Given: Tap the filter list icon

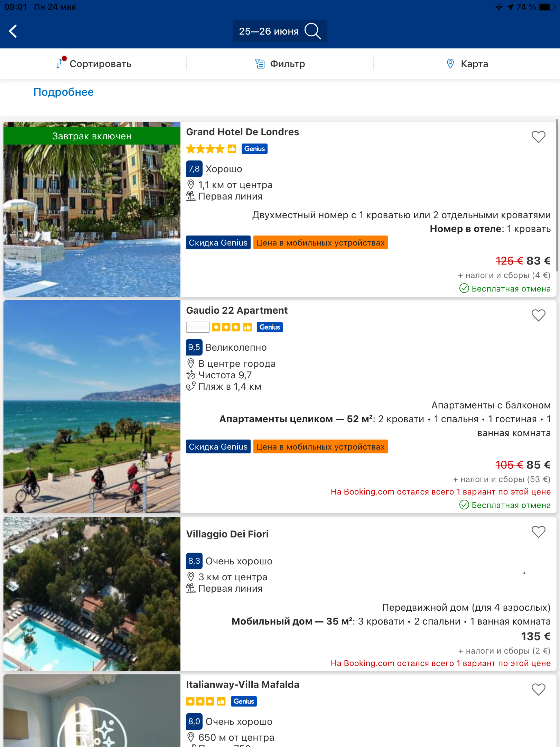Looking at the screenshot, I should pyautogui.click(x=260, y=64).
